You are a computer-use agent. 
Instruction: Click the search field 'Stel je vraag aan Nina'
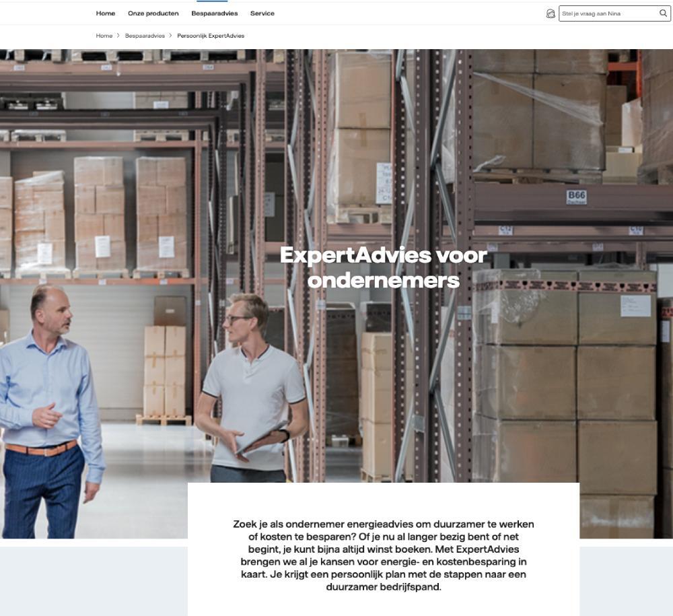pyautogui.click(x=606, y=13)
